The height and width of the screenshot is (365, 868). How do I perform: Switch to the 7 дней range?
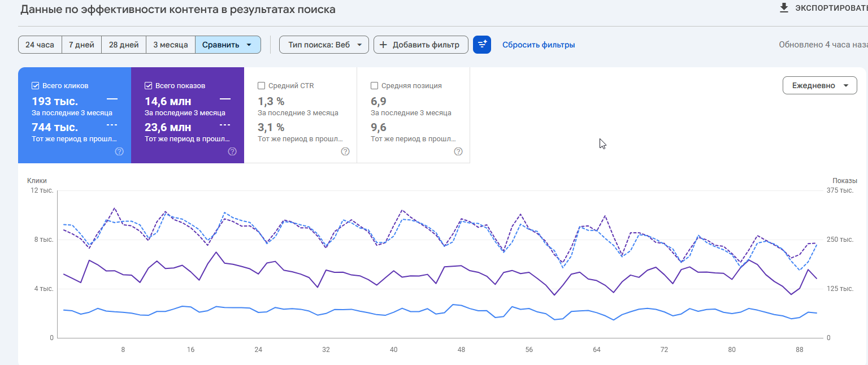click(82, 45)
